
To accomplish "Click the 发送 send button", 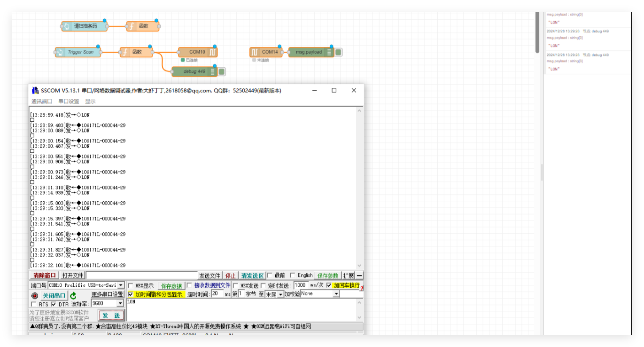I will [x=111, y=315].
